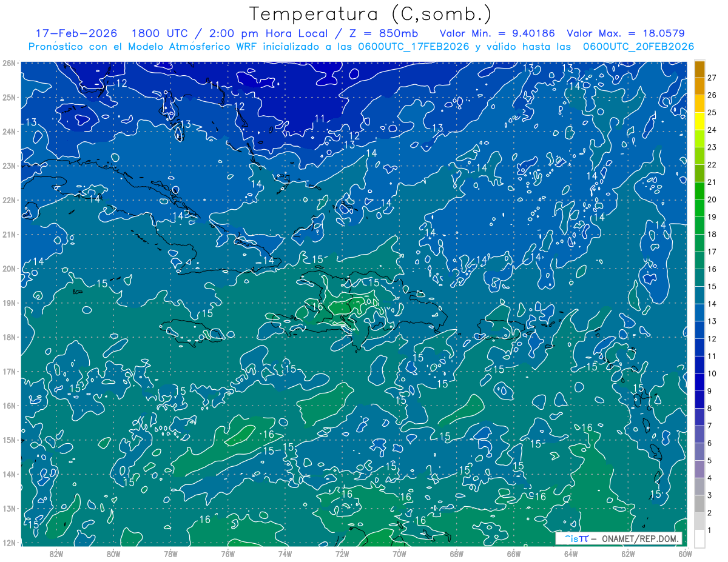This screenshot has width=728, height=562.
Task: Click the colorbar value label 4
Action: pos(710,478)
